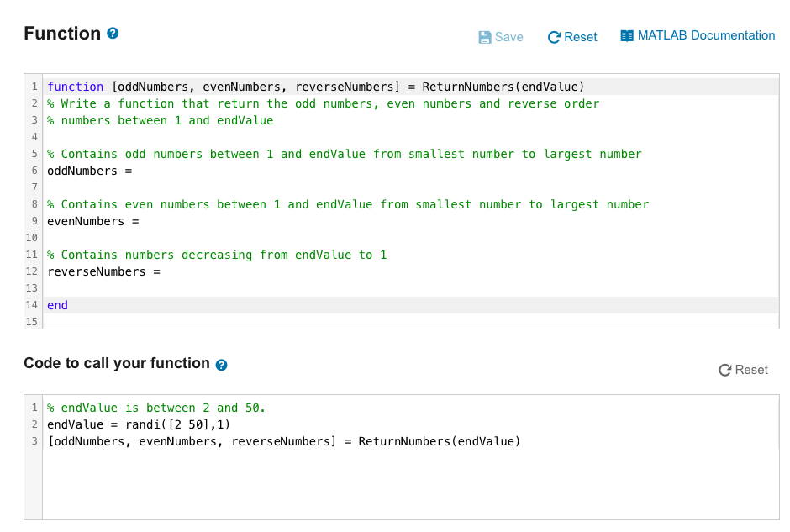Click the MATLAB Documentation book icon
This screenshot has height=532, width=790.
coord(627,36)
